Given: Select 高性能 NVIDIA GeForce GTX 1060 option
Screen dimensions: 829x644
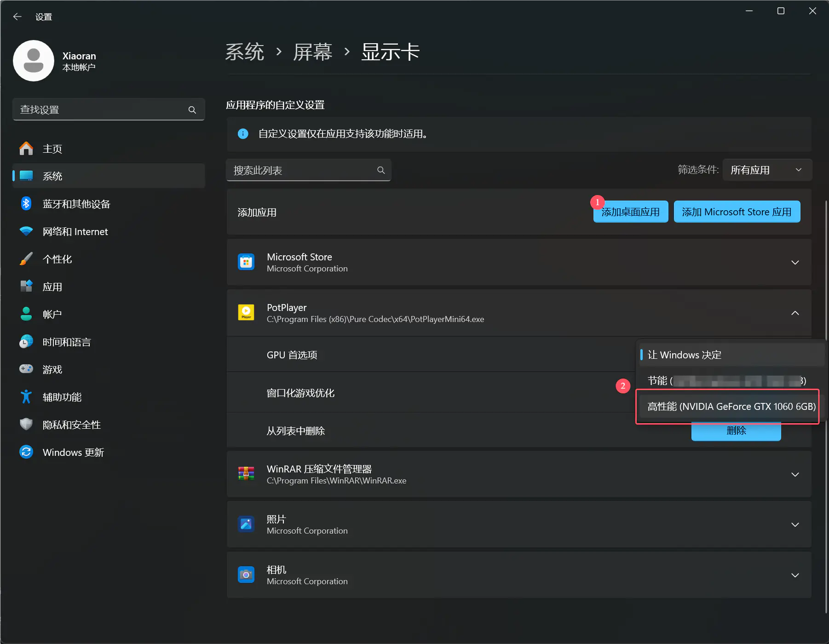Looking at the screenshot, I should pos(731,407).
